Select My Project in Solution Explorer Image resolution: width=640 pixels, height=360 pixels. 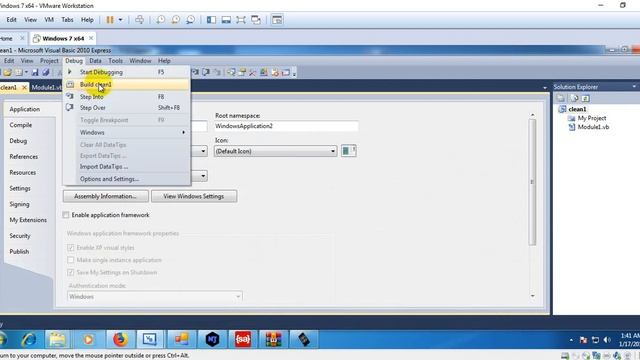click(x=591, y=118)
